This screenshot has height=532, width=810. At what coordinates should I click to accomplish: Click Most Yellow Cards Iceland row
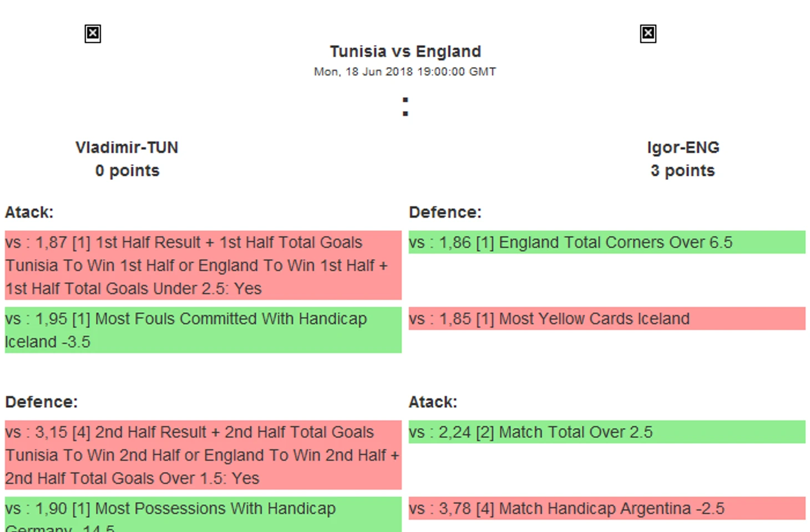click(x=607, y=319)
